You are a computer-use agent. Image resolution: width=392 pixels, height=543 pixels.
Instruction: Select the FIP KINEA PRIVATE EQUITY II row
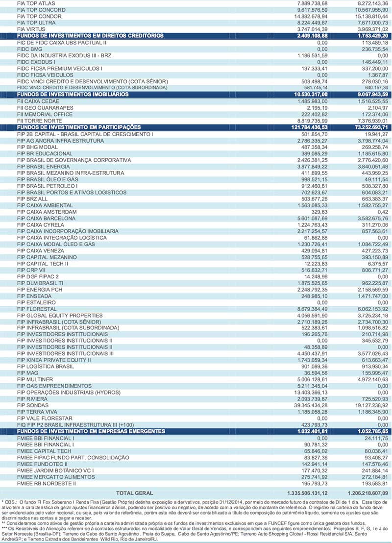54,360
